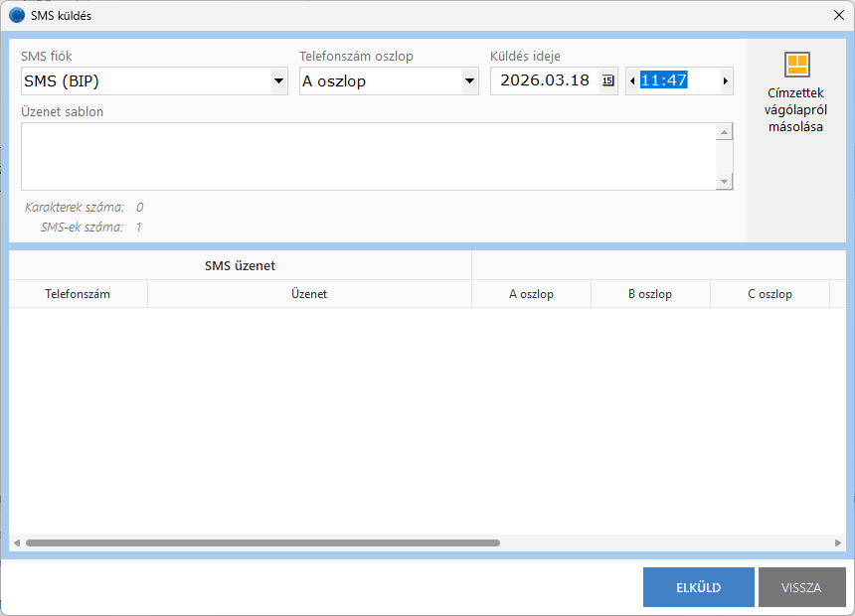Click the B oszlop column header
Screen dimensions: 855x616
coord(650,294)
